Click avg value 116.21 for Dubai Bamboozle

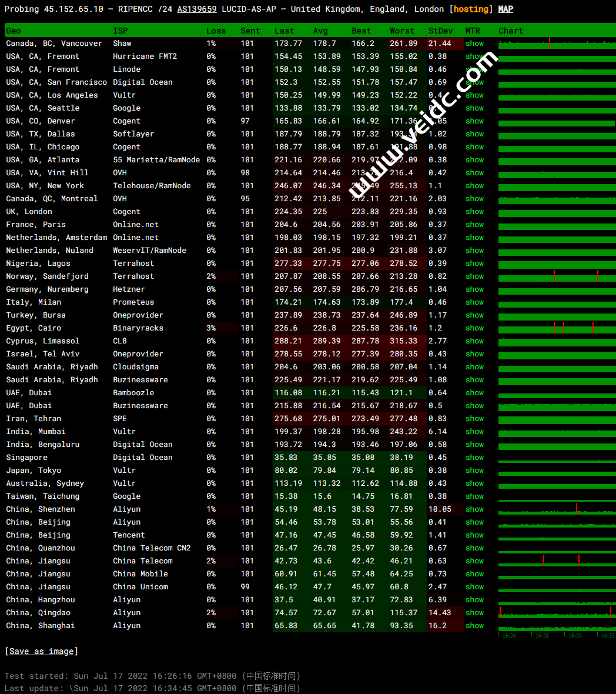327,393
